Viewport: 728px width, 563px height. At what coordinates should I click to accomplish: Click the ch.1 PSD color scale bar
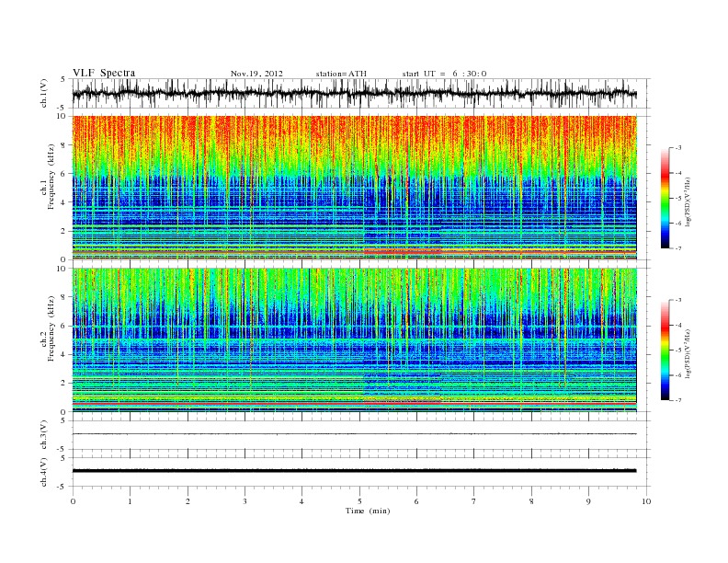pyautogui.click(x=665, y=198)
